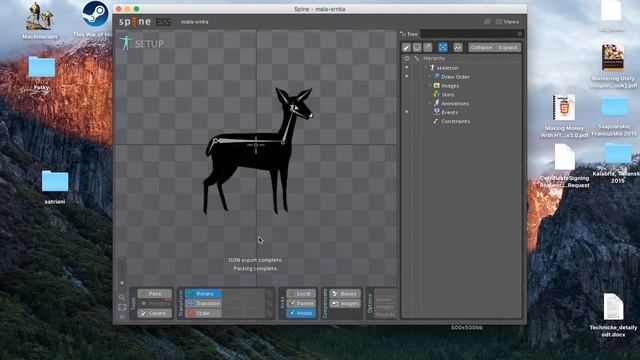Viewport: 640px width, 360px height.
Task: Click the Constraints icon in tree
Action: (436, 121)
